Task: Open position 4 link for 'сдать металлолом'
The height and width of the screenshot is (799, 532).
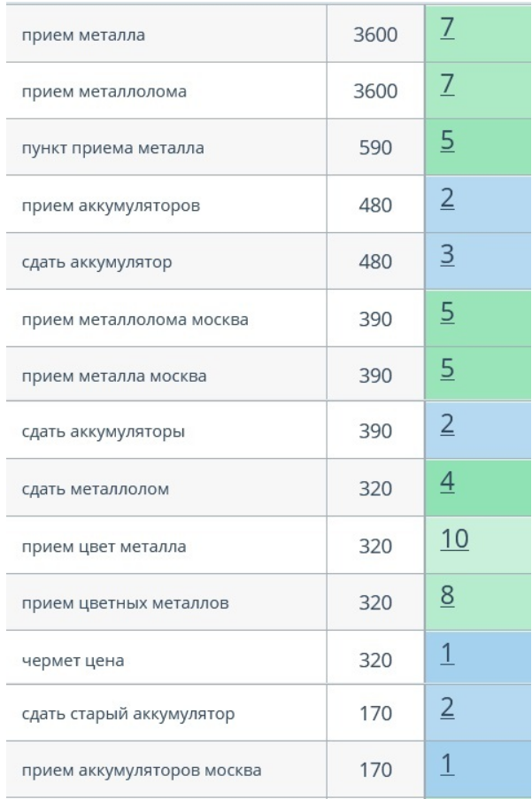Action: click(x=448, y=485)
